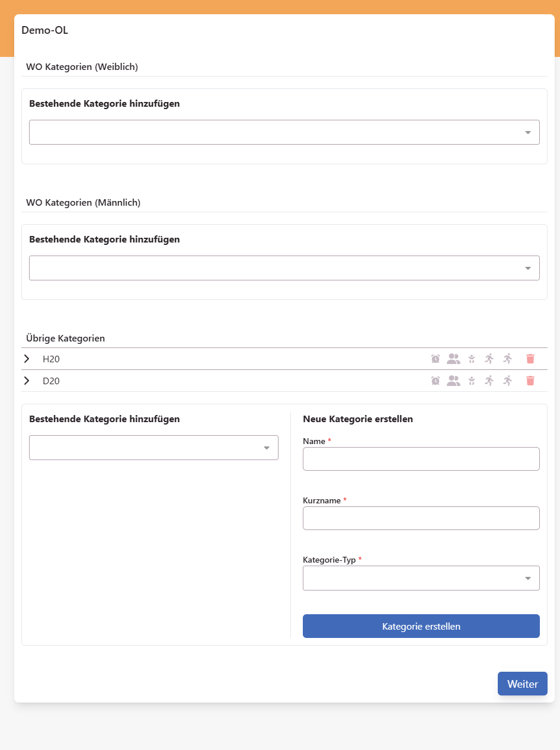The image size is (560, 750).
Task: Click the left runner icon in H20 row
Action: pos(489,359)
